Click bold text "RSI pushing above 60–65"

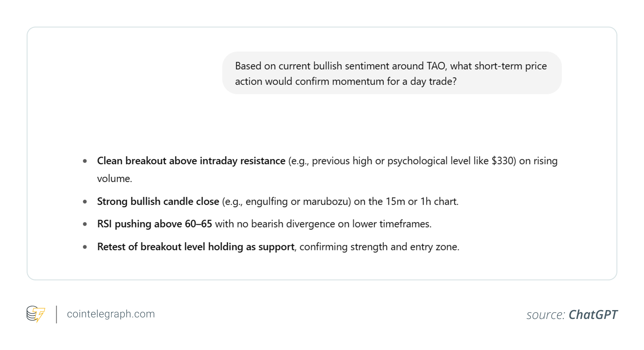pyautogui.click(x=155, y=224)
